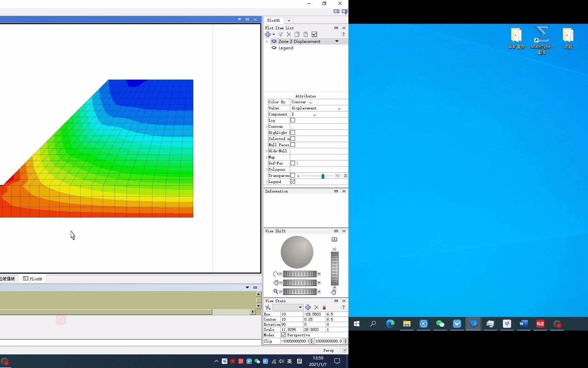
Task: Click the reset view icon in View Shift panel
Action: [334, 240]
